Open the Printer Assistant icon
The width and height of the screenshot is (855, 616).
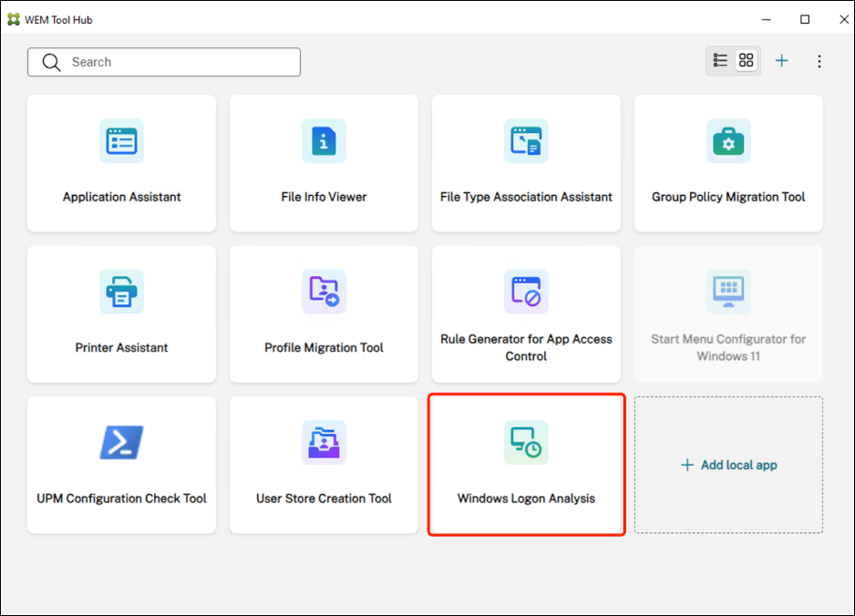pos(121,292)
